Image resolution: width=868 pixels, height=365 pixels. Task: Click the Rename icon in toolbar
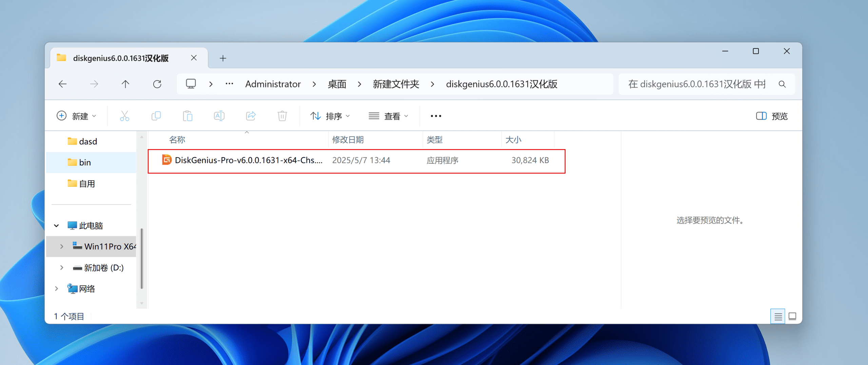(219, 116)
